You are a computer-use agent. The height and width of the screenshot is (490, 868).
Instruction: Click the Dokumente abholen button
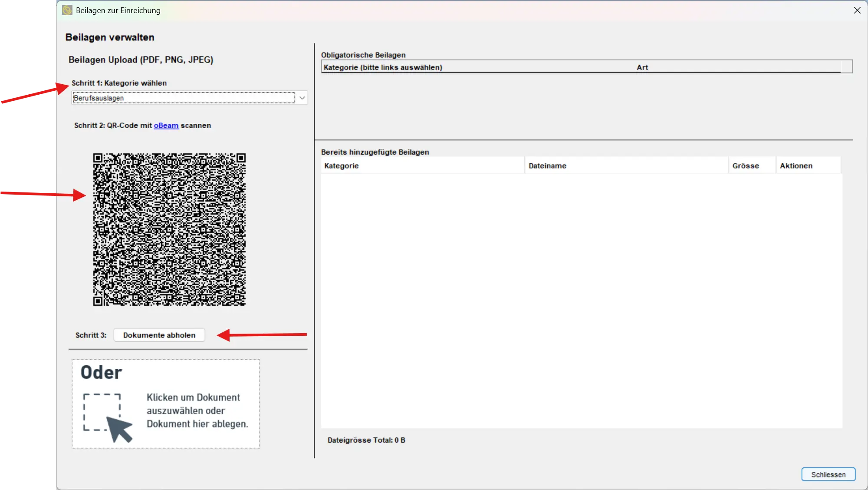pyautogui.click(x=159, y=335)
